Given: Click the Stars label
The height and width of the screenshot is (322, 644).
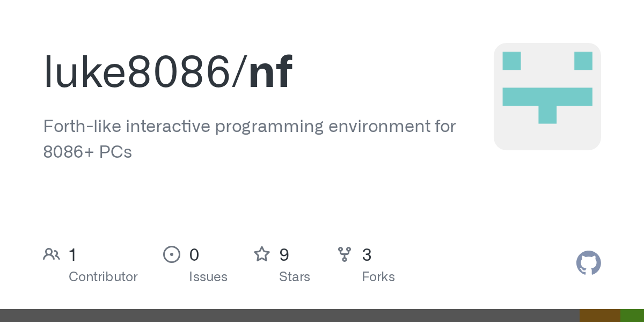Looking at the screenshot, I should click(x=295, y=277).
